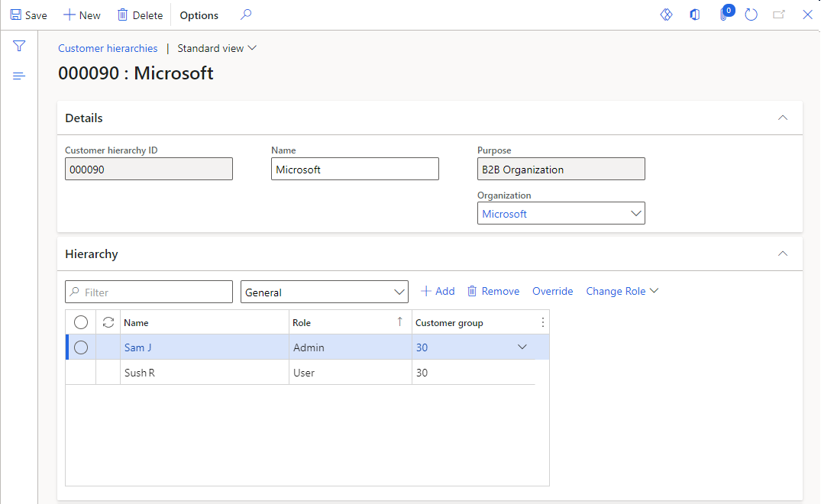Open the General dropdown

pyautogui.click(x=324, y=292)
